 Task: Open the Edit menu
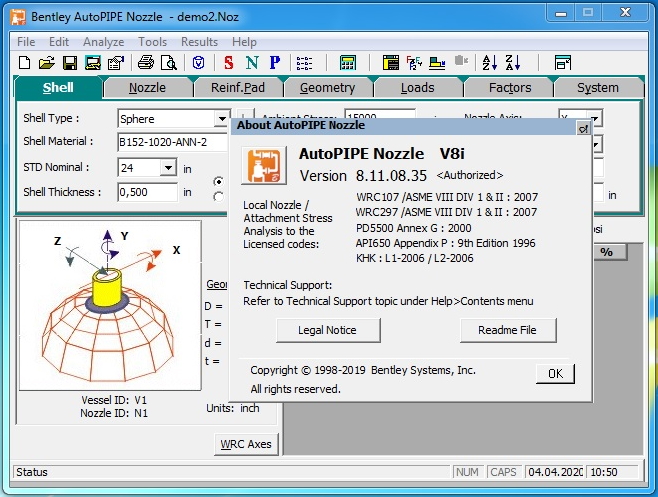click(x=59, y=42)
